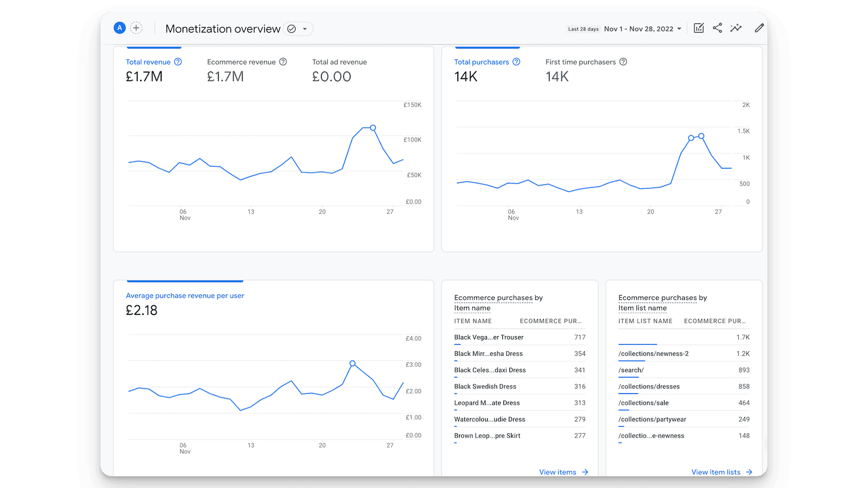Screen dimensions: 868x488
Task: Click the peak data point on revenue chart
Action: 373,128
